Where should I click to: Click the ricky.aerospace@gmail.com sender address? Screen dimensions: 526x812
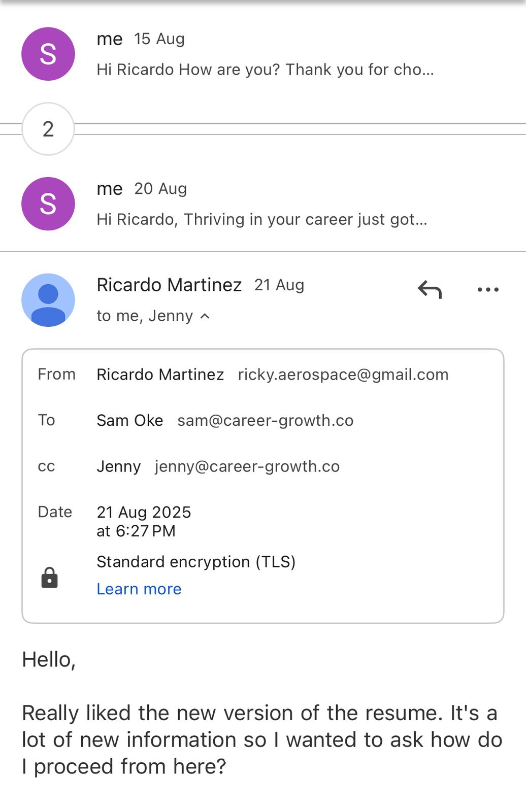(343, 375)
